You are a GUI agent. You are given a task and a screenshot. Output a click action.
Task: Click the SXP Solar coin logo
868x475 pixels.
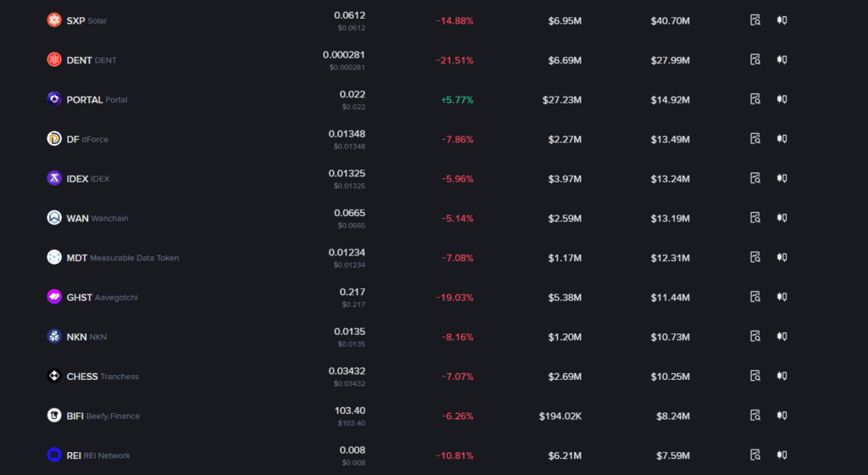coord(54,20)
